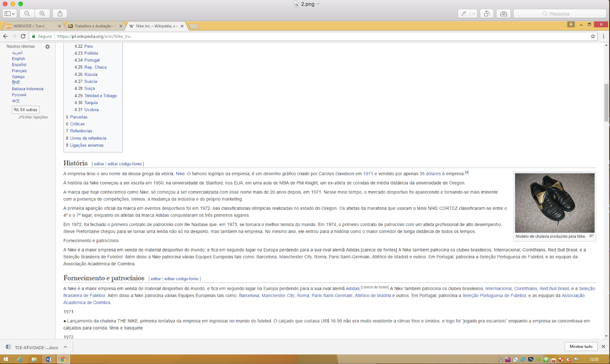Image resolution: width=610 pixels, height=364 pixels.
Task: Open the 2.png title dropdown
Action: (318, 4)
